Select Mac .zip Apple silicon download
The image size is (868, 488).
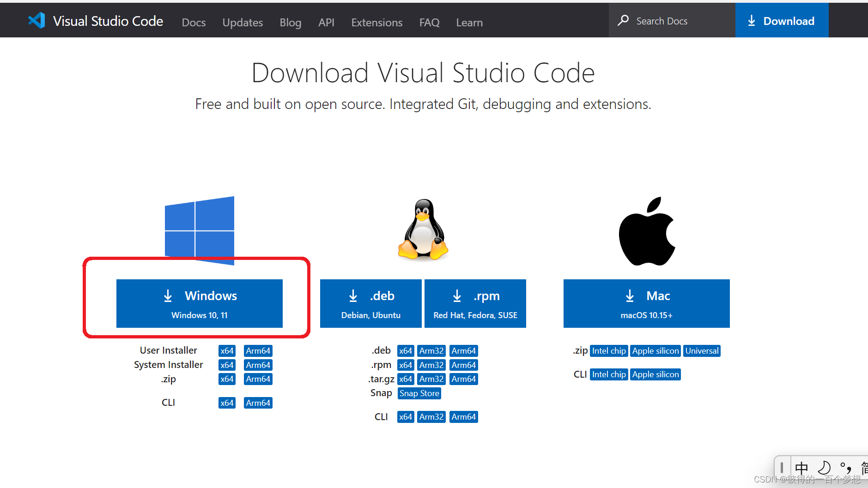click(x=656, y=351)
